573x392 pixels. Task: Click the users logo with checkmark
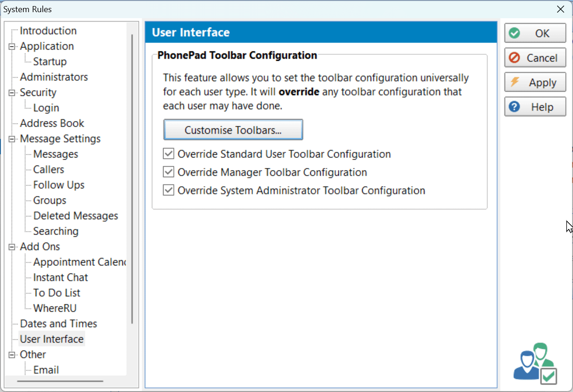(x=536, y=363)
